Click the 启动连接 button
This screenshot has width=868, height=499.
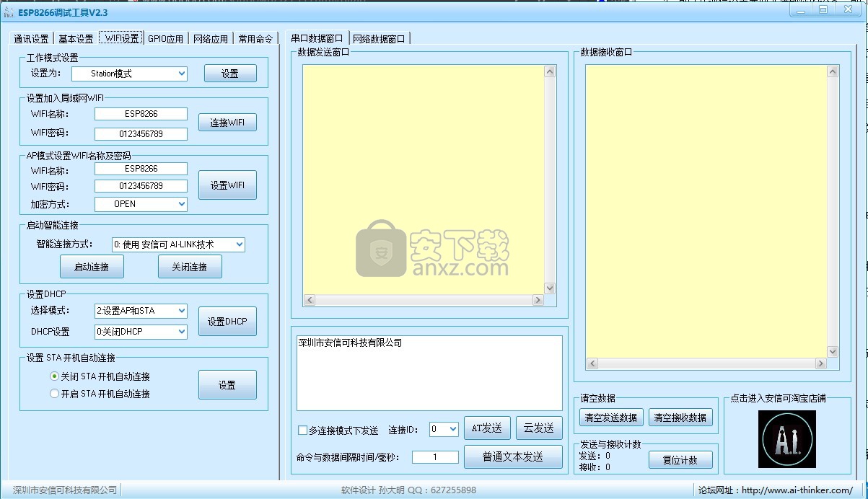[92, 267]
